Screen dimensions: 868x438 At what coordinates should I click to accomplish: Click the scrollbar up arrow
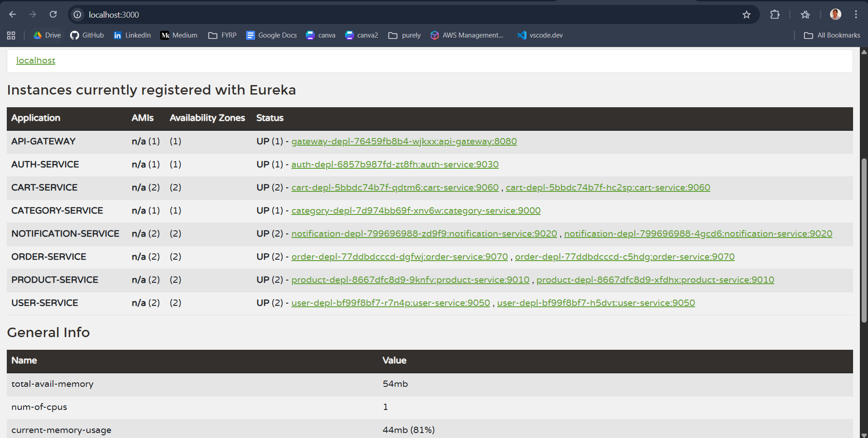click(x=864, y=51)
